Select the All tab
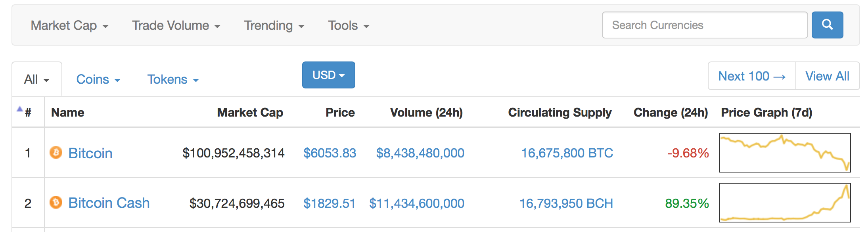This screenshot has width=868, height=232. tap(36, 79)
